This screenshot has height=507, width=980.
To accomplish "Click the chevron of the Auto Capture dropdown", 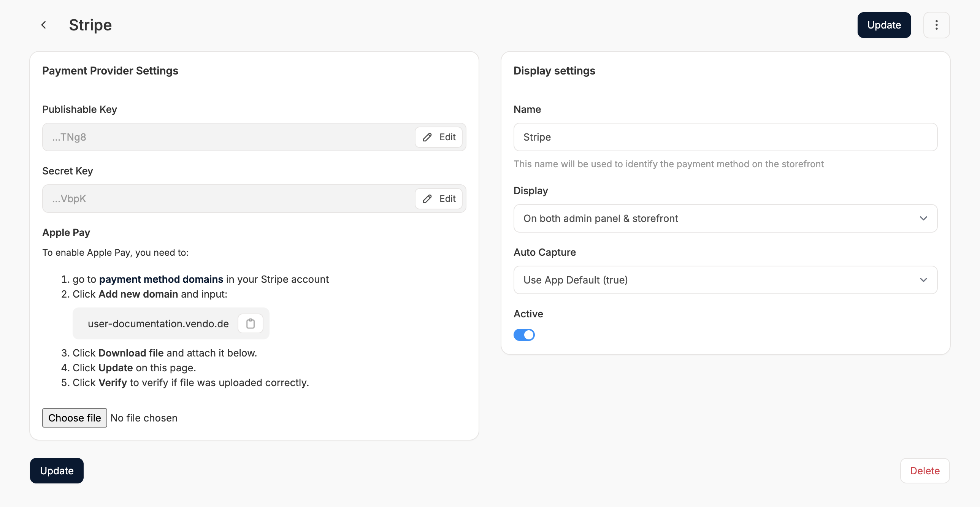I will (x=923, y=280).
